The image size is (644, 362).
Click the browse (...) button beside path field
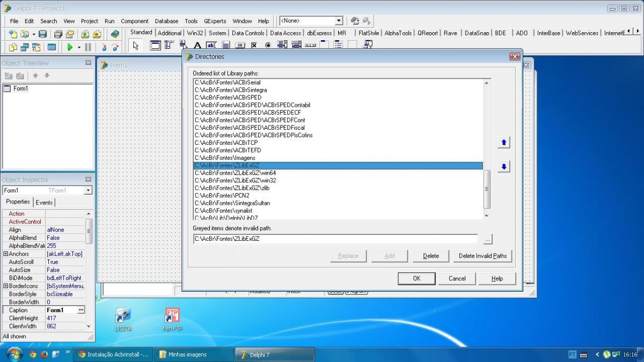(x=487, y=239)
